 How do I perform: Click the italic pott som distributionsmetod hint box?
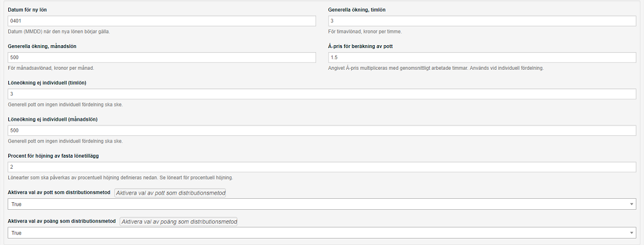pos(170,193)
